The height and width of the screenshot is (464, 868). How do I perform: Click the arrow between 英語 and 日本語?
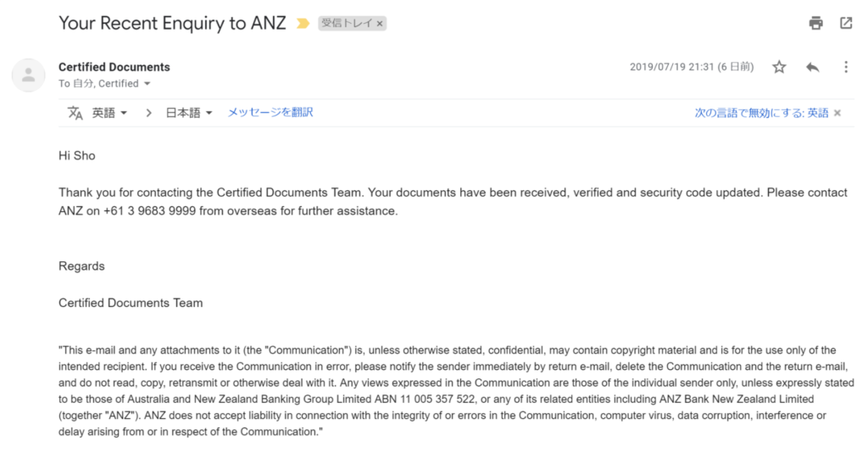point(148,113)
